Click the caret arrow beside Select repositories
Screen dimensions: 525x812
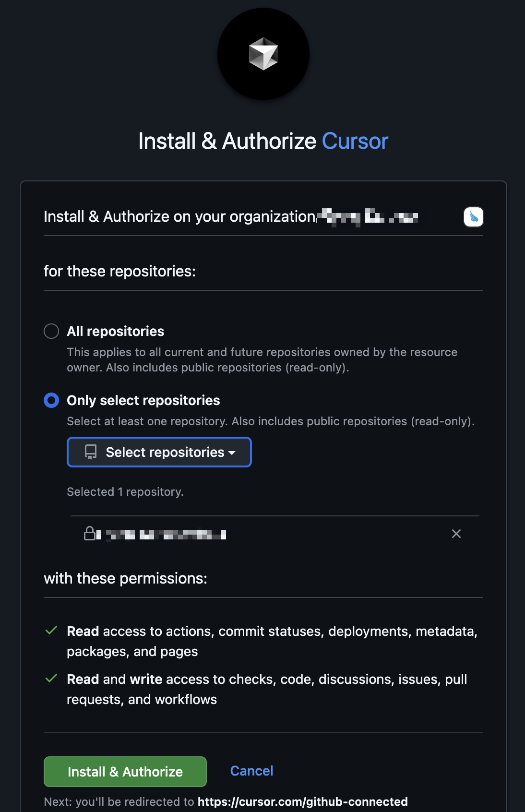(x=232, y=453)
